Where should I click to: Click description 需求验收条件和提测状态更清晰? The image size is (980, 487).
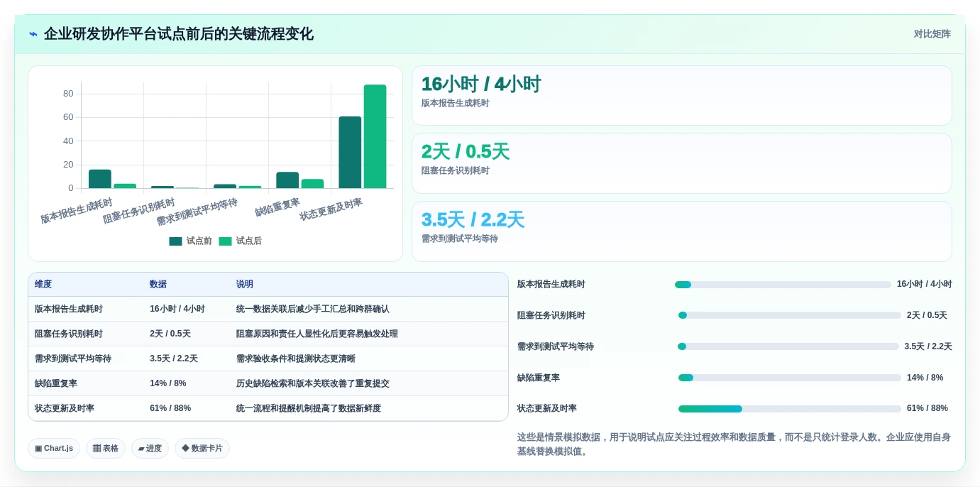pyautogui.click(x=296, y=359)
